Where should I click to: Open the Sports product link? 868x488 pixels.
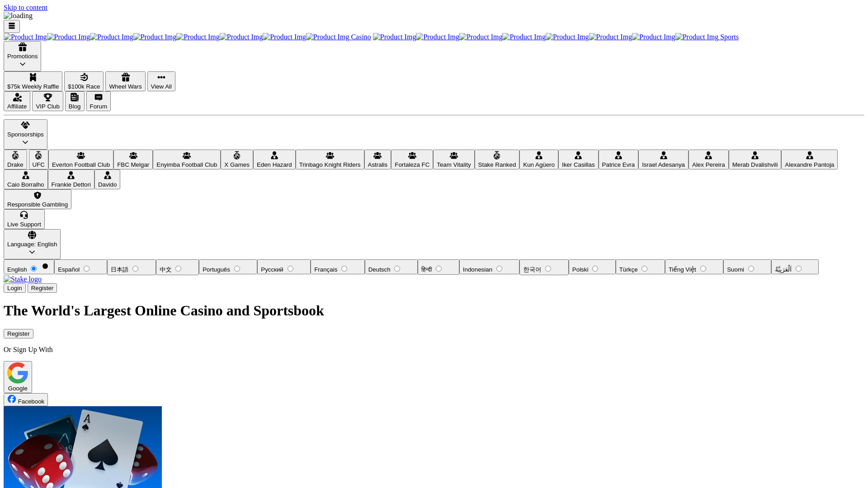pyautogui.click(x=556, y=37)
